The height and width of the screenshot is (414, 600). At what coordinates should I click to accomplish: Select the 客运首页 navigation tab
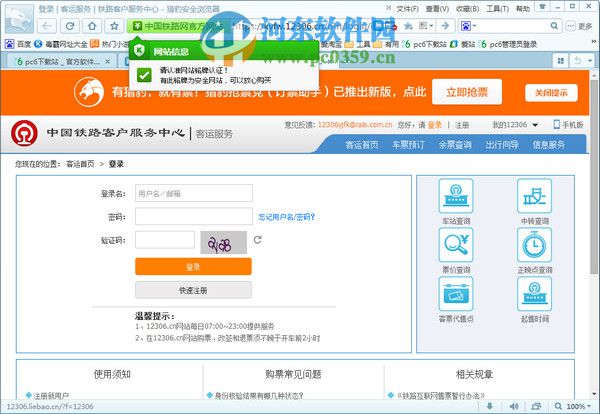362,145
